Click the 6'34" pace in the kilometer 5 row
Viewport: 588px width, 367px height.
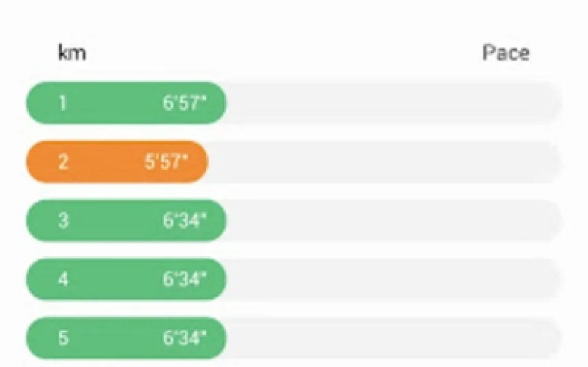pos(185,338)
